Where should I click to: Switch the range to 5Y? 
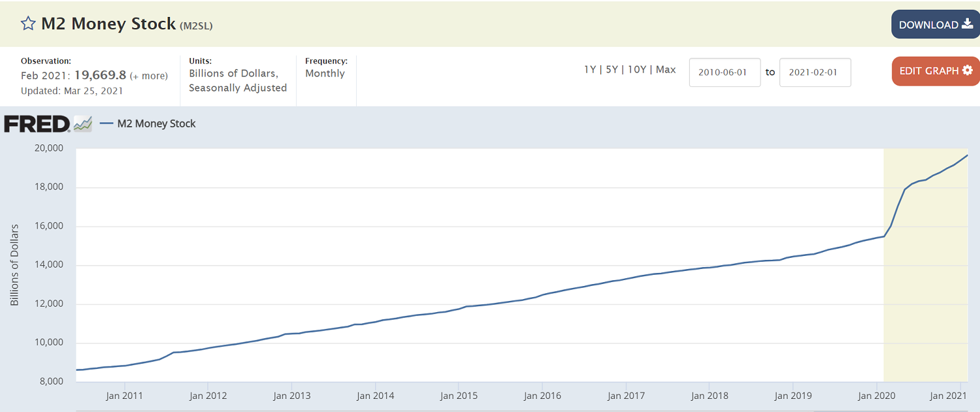[612, 70]
